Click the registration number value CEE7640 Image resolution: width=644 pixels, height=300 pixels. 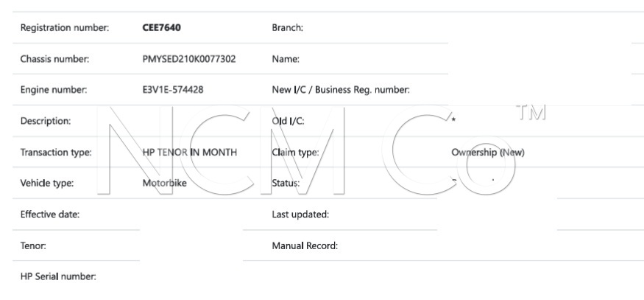pyautogui.click(x=161, y=28)
